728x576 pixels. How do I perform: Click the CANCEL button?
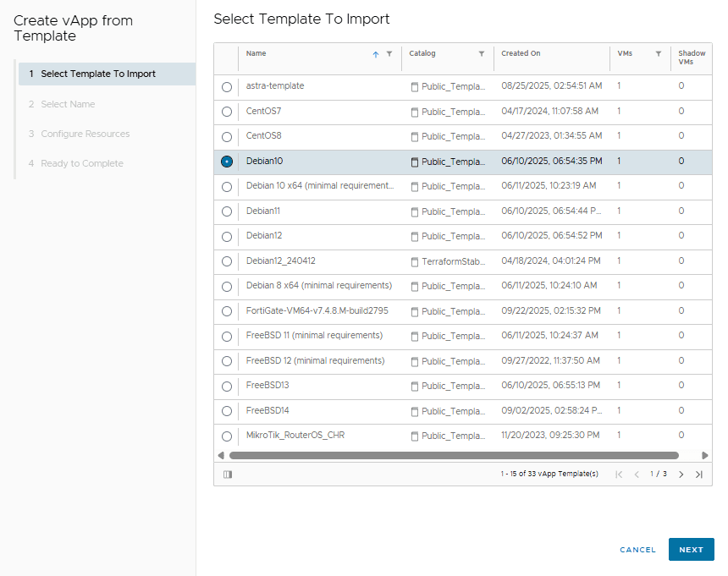point(638,550)
